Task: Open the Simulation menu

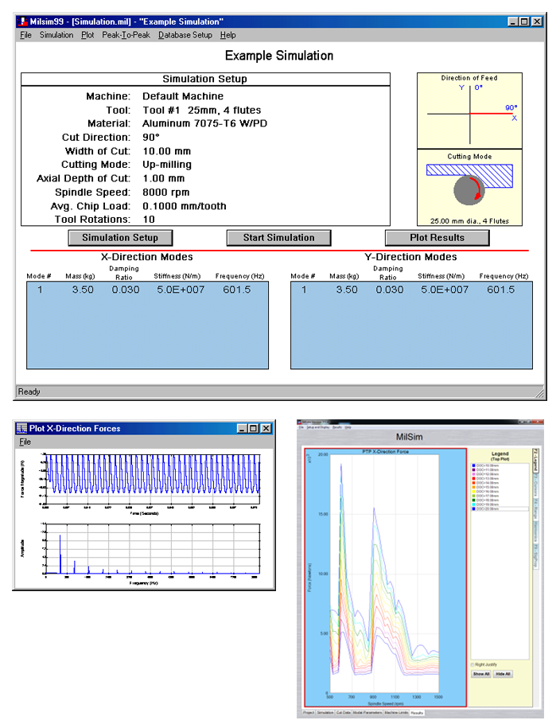Action: pos(56,35)
